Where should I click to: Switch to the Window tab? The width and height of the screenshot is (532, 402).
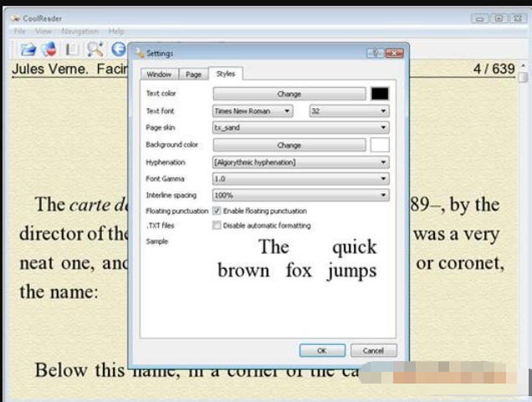point(158,75)
